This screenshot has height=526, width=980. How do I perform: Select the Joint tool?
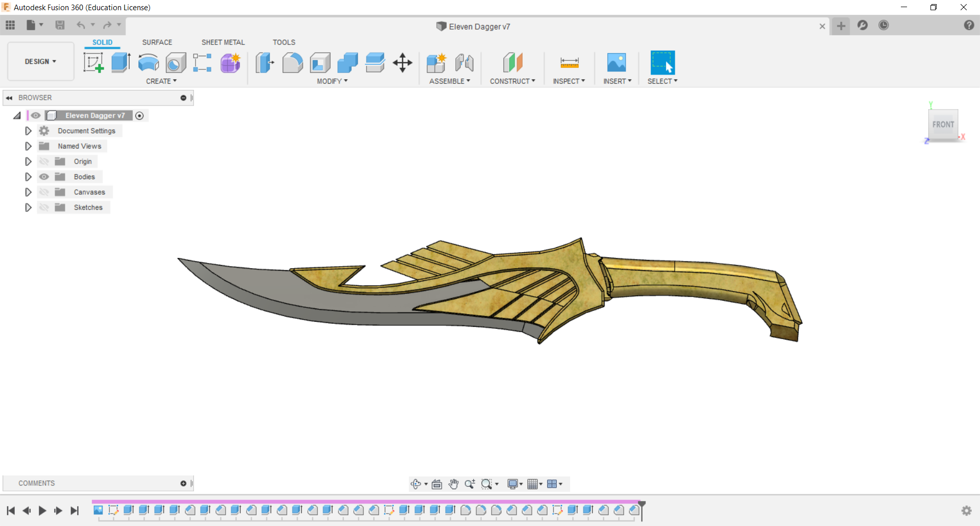(x=464, y=63)
